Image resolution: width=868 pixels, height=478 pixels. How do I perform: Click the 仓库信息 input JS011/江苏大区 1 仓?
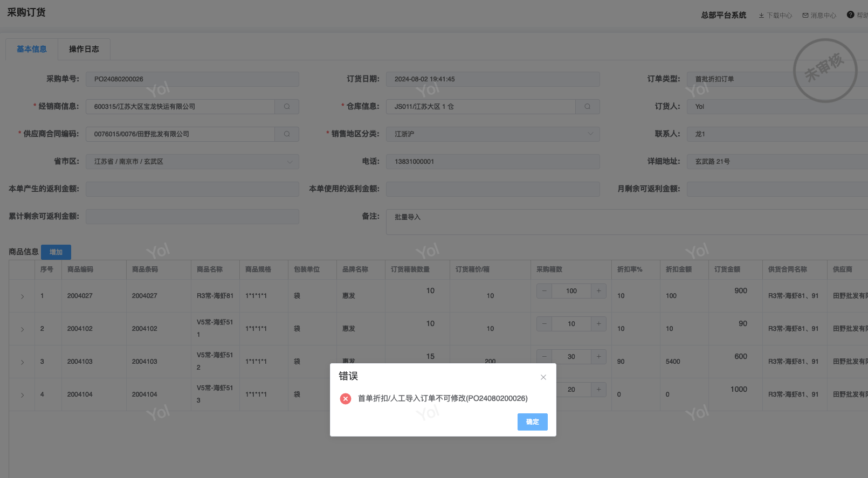481,107
